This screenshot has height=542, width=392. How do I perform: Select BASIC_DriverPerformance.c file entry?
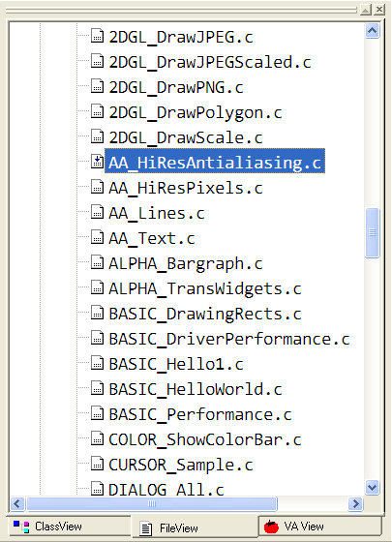(x=229, y=339)
